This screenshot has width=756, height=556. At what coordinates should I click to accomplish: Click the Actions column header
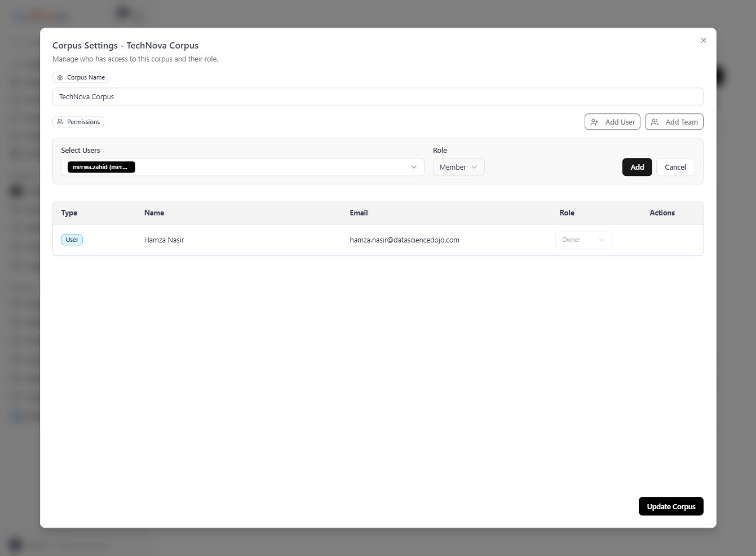click(662, 213)
